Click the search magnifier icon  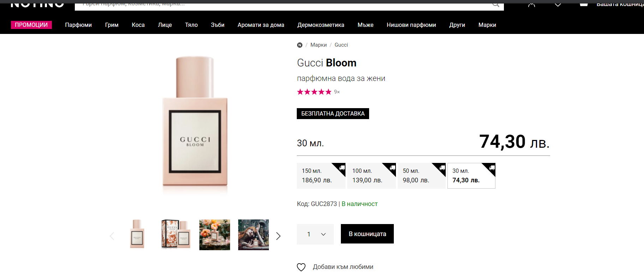(x=496, y=4)
